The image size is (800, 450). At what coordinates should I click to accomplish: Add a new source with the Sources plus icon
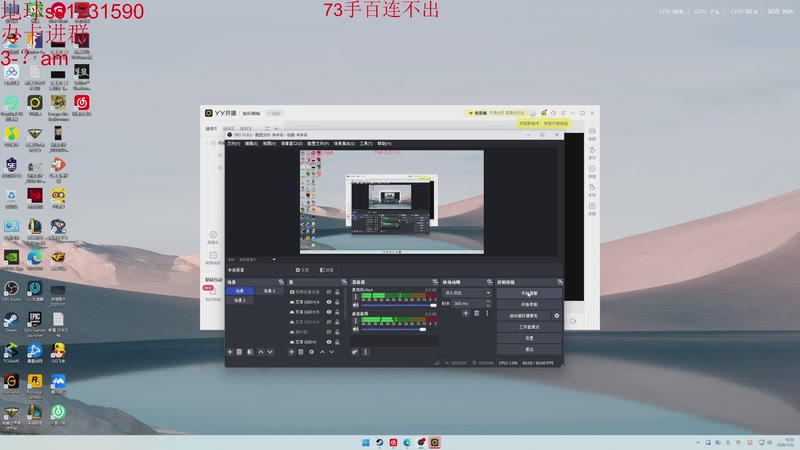[x=291, y=352]
